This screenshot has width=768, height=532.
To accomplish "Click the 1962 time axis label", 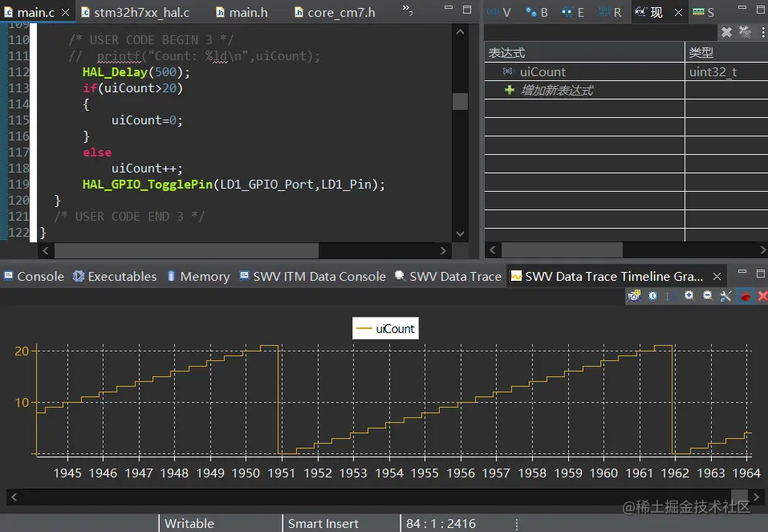I will [675, 473].
